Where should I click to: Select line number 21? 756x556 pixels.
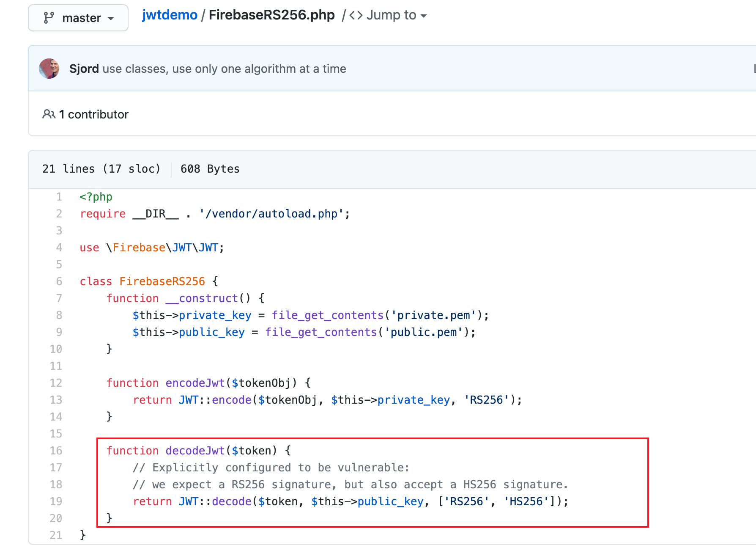[x=56, y=535]
